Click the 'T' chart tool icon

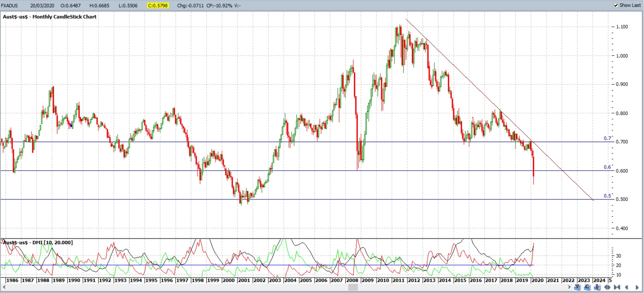click(577, 287)
